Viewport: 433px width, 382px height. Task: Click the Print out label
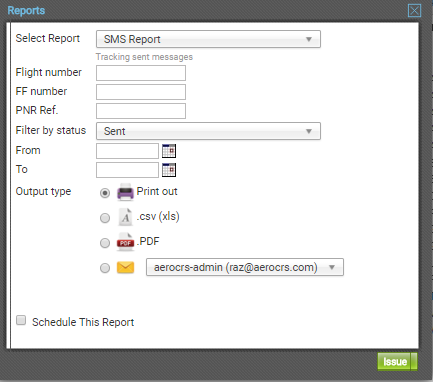tap(157, 192)
